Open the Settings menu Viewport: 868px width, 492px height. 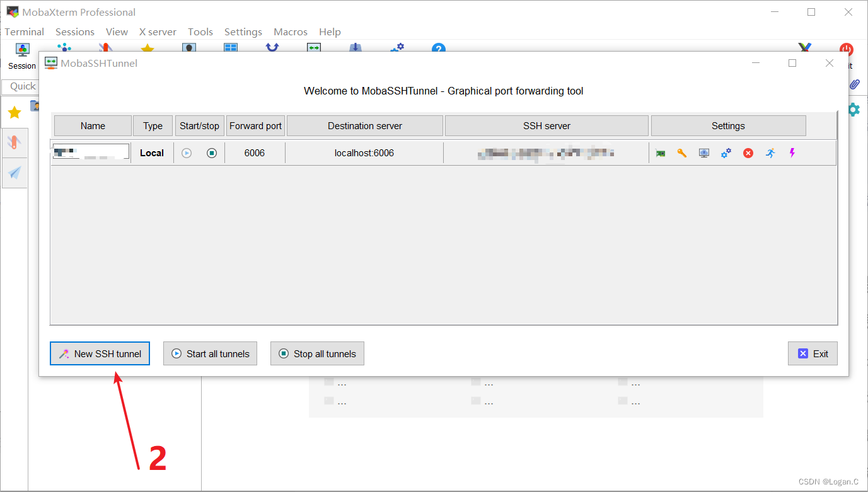pos(243,31)
